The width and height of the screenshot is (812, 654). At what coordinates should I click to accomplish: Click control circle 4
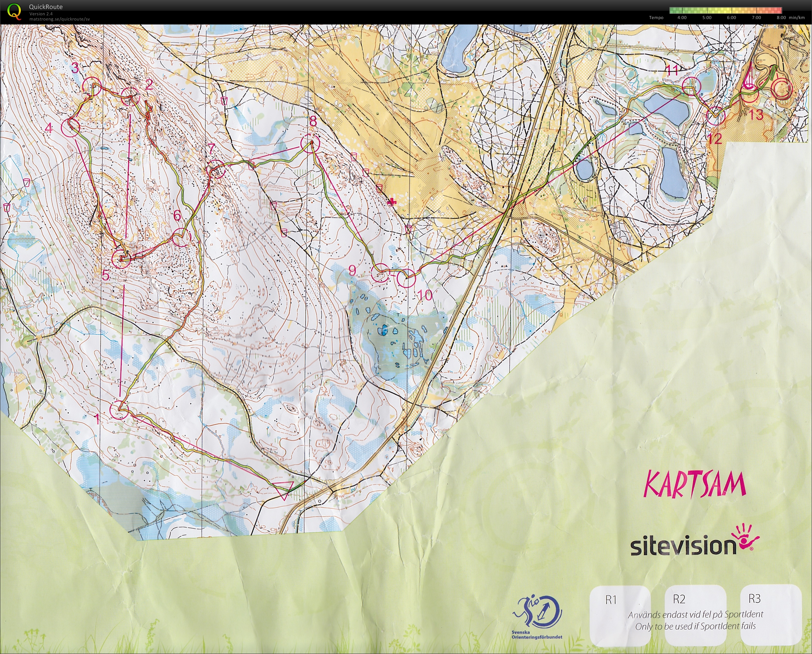(x=70, y=127)
